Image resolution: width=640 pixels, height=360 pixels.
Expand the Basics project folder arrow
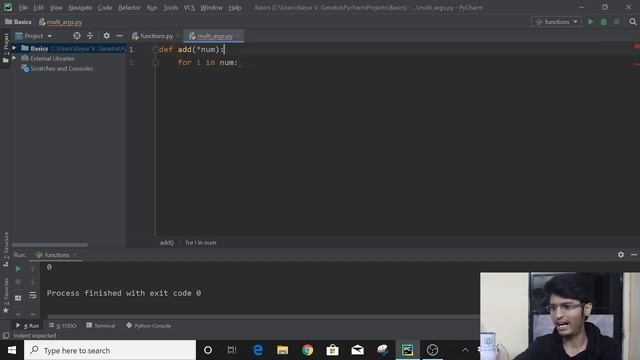(x=14, y=48)
